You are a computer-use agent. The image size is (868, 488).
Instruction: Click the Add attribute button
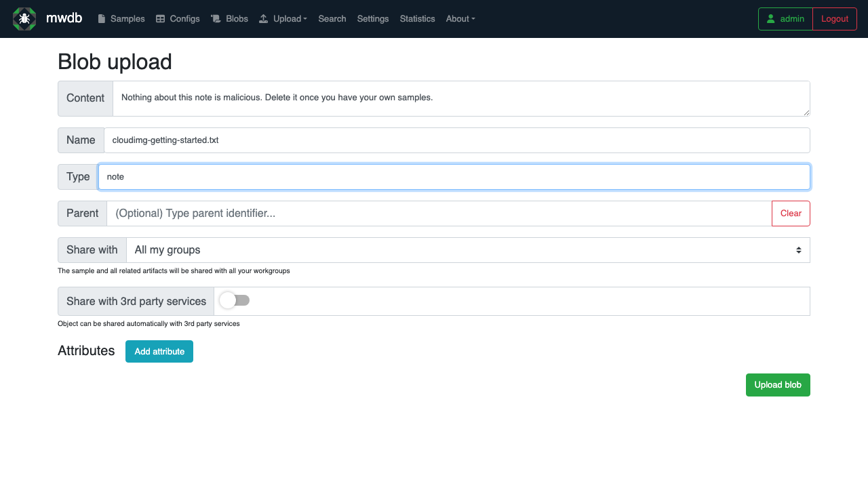tap(159, 352)
